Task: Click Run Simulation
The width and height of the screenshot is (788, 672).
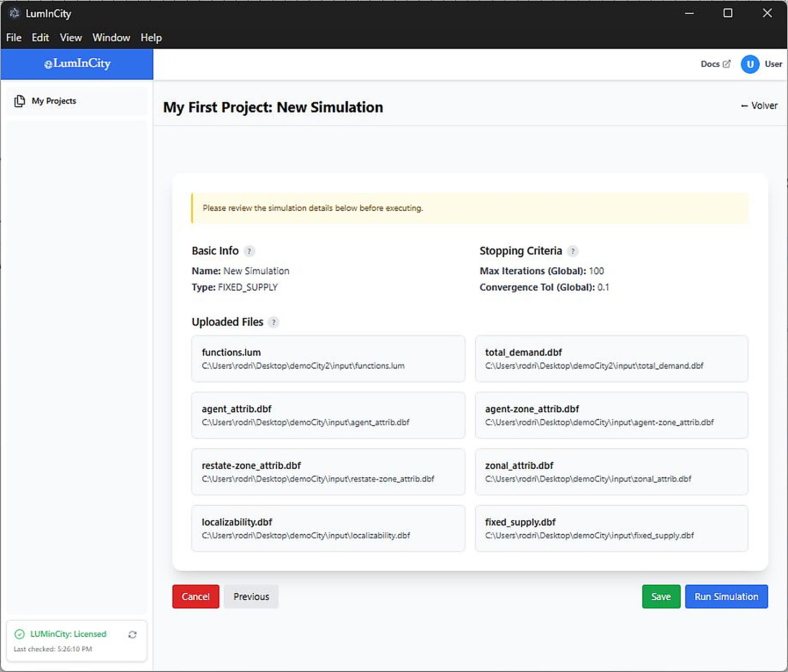Action: [x=726, y=597]
